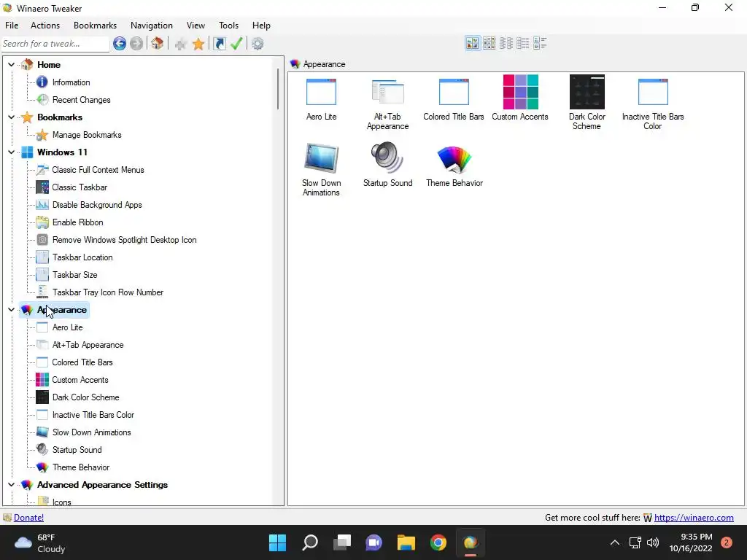Select Information in the tree
Image resolution: width=747 pixels, height=560 pixels.
[71, 82]
